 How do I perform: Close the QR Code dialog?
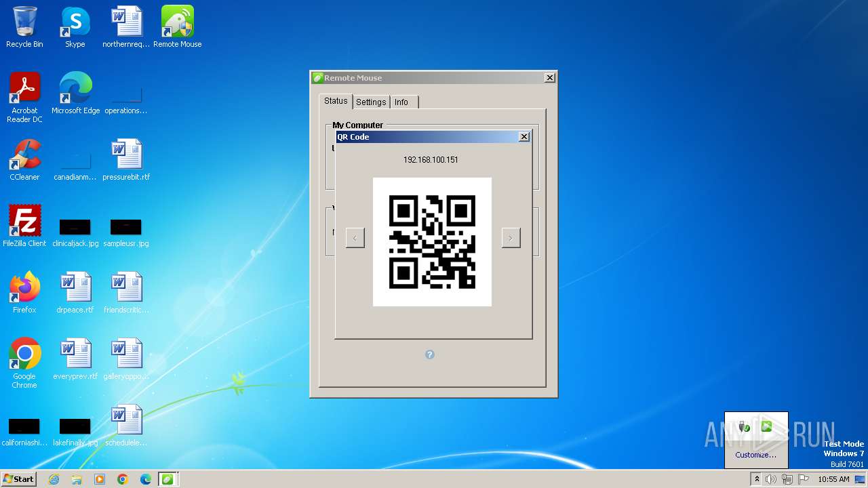524,137
